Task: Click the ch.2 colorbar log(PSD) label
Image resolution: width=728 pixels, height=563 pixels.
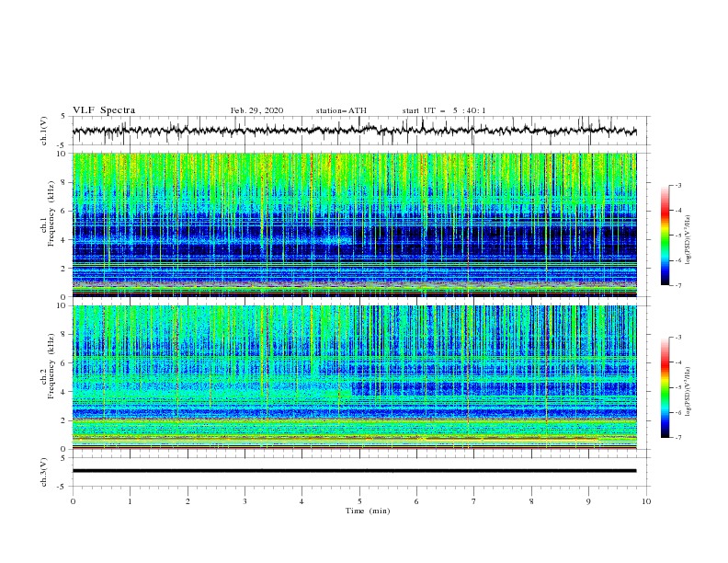Action: 688,392
